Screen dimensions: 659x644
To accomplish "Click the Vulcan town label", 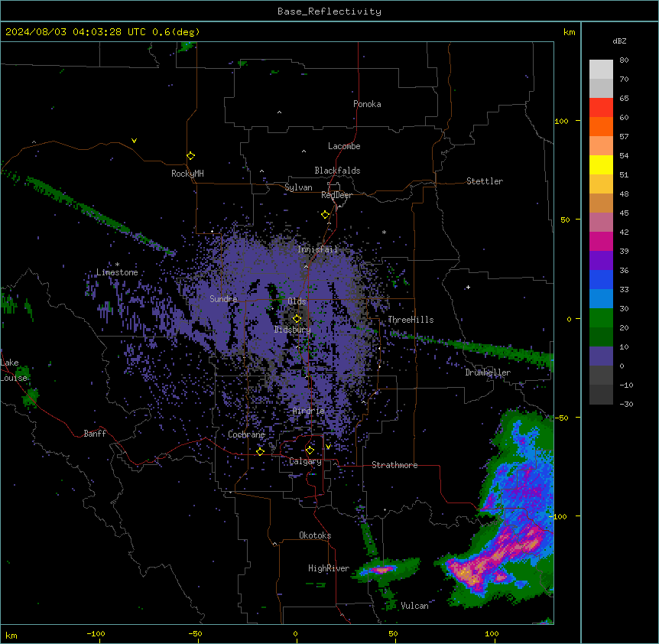I will coord(414,606).
